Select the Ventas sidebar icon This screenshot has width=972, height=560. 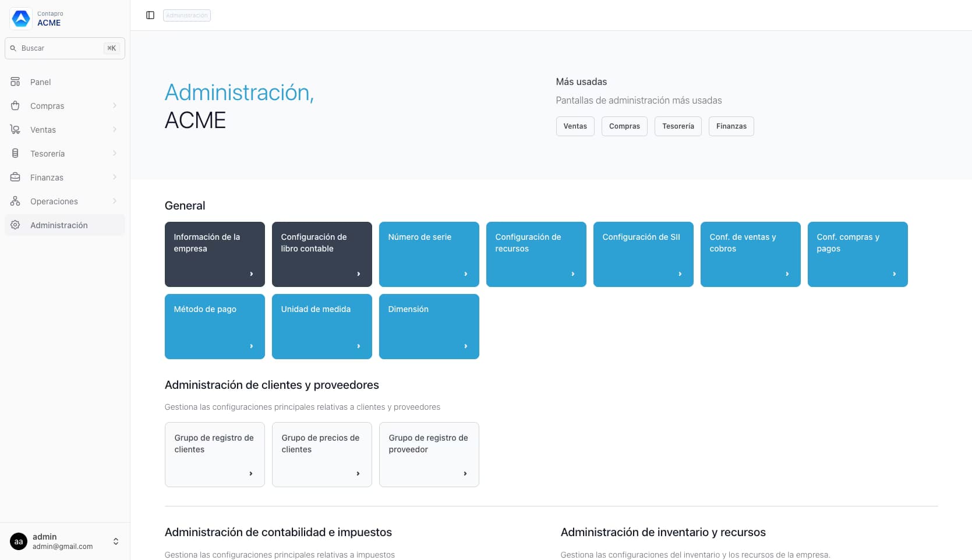pos(15,129)
